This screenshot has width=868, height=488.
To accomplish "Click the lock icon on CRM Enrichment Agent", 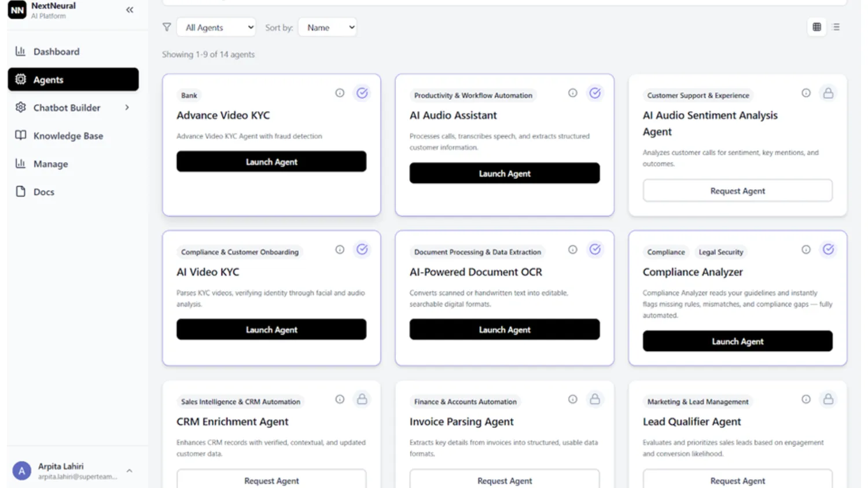I will [x=362, y=399].
